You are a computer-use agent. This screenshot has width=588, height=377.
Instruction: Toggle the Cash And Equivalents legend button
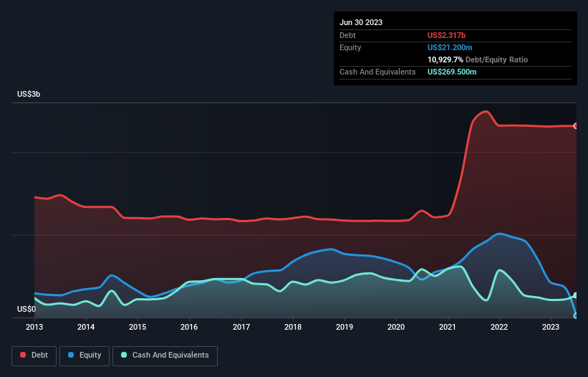coord(165,355)
